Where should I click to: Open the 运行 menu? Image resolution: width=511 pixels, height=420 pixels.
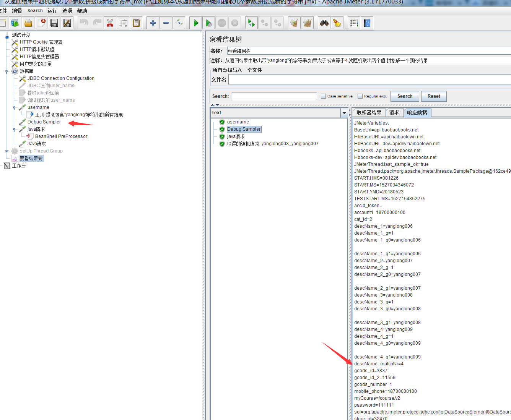(52, 11)
